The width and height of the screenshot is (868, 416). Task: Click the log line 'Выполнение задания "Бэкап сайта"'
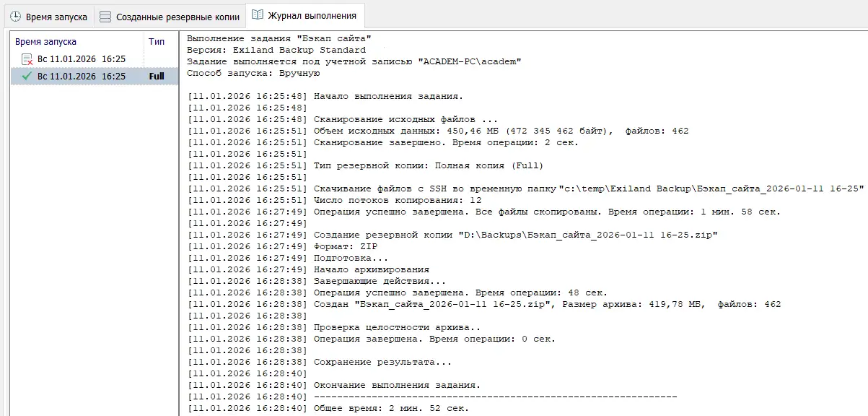point(279,39)
